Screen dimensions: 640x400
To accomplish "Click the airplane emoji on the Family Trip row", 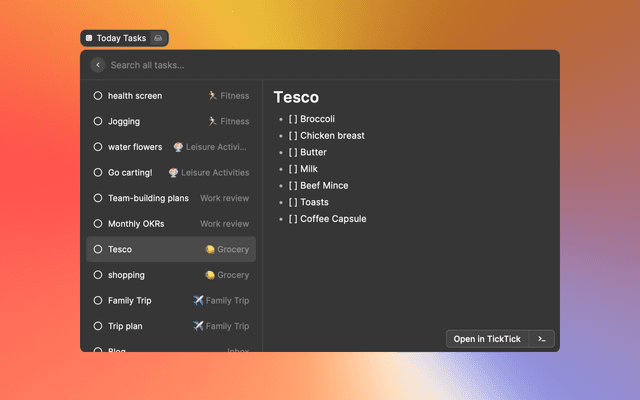I will [x=198, y=300].
